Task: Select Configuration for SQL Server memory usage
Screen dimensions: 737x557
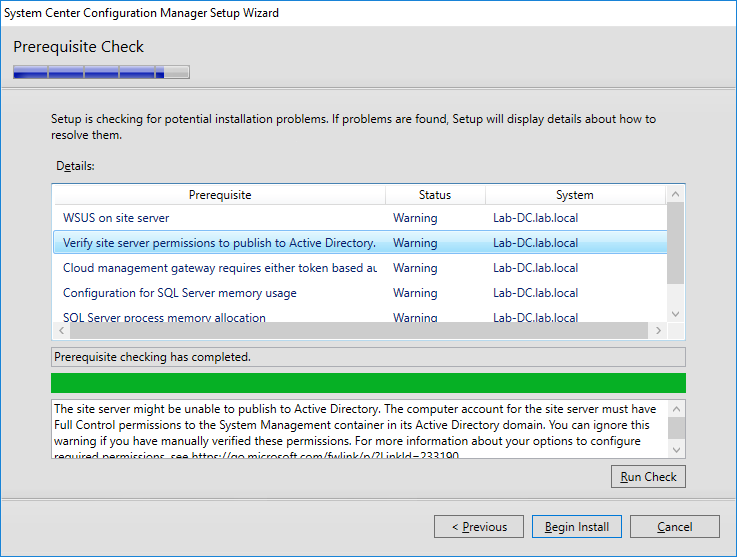Action: tap(360, 292)
